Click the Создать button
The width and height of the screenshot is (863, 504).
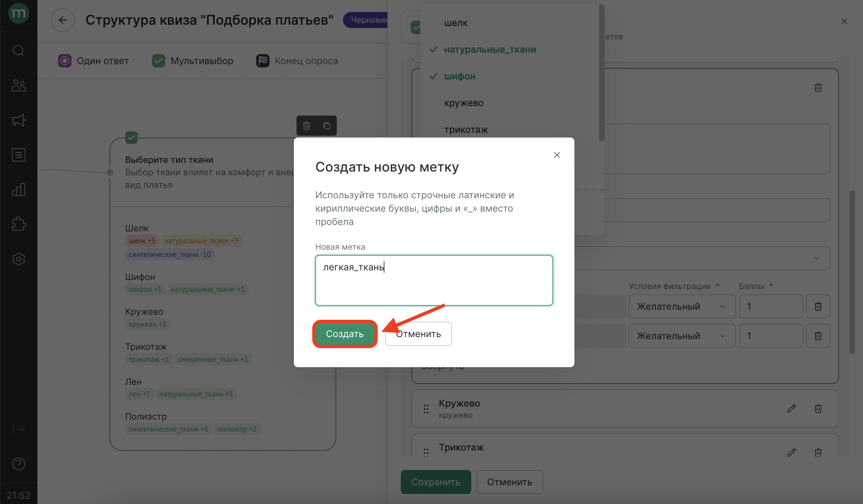(x=345, y=334)
